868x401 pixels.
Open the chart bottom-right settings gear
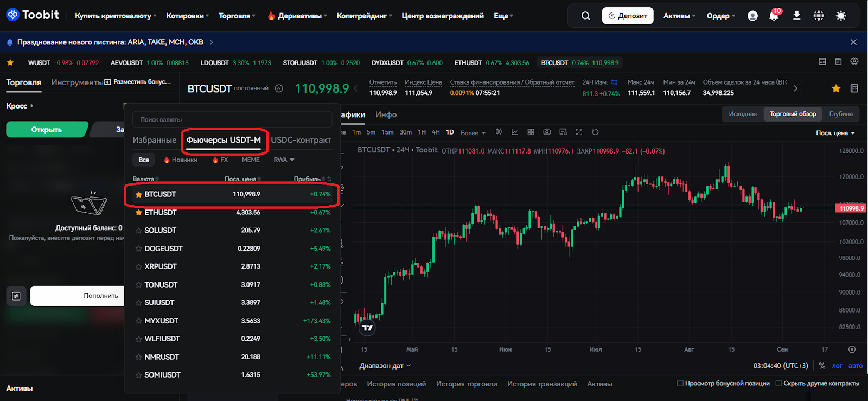click(x=852, y=349)
